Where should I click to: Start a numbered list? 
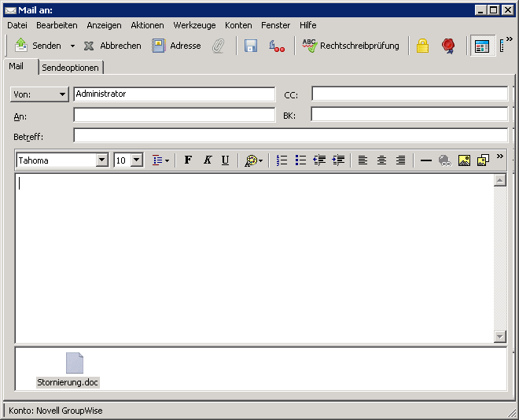282,160
